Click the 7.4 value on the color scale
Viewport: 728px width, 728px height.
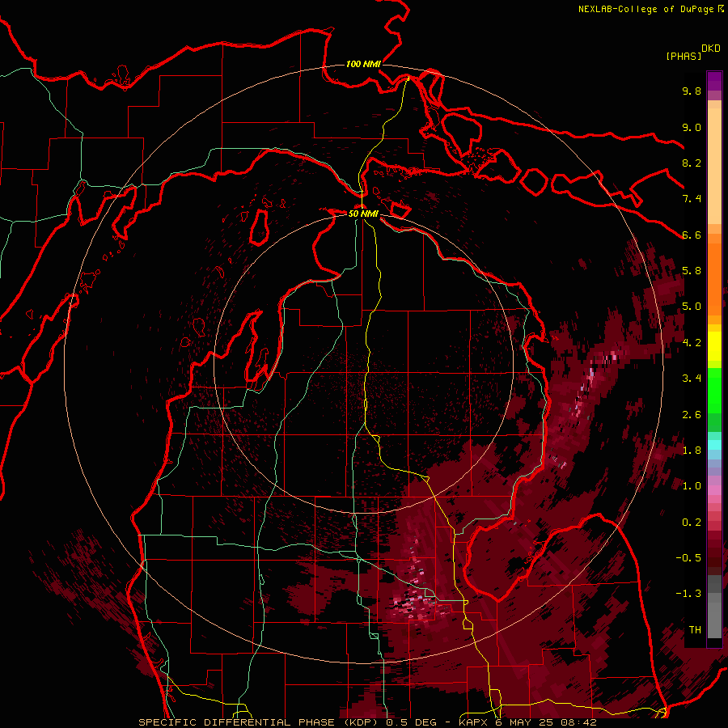click(x=692, y=199)
